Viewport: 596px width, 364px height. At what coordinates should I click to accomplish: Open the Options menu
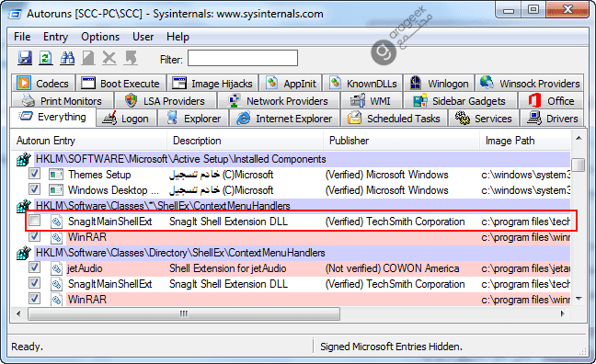pos(100,37)
